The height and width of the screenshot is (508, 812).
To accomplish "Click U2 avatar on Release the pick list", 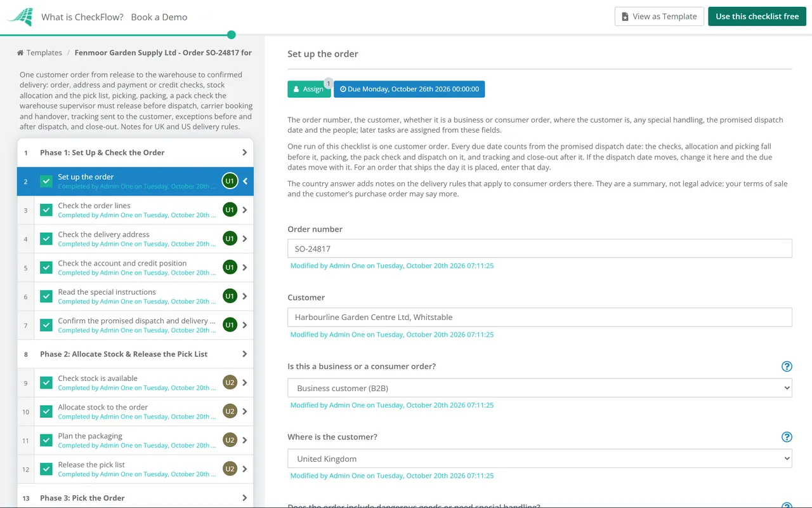I will [230, 469].
